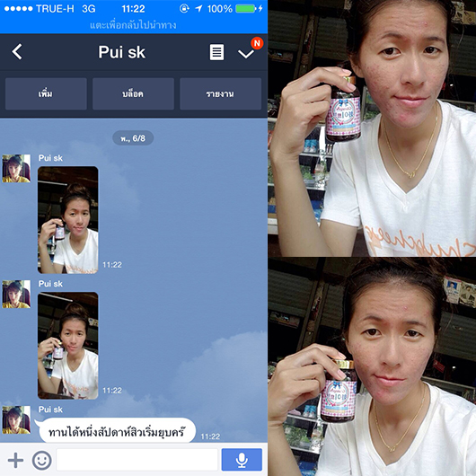The image size is (476, 476).
Task: Tap the บล็อค (Block) button
Action: pyautogui.click(x=133, y=93)
